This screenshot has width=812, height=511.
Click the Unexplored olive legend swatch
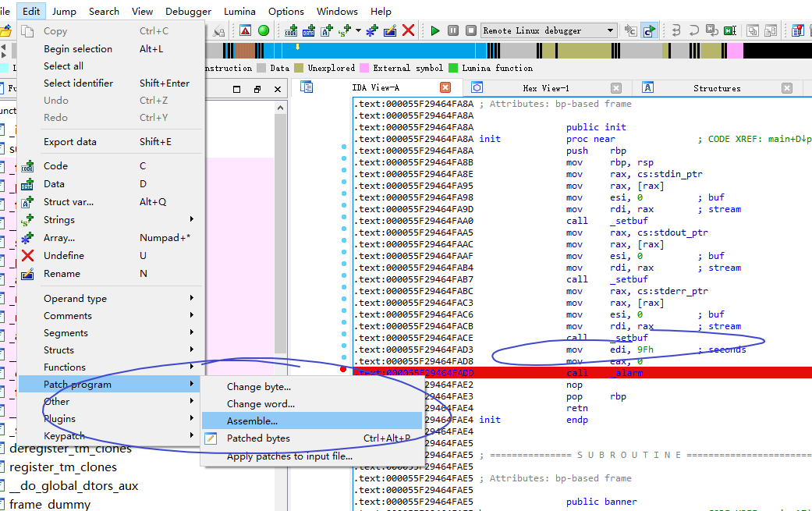click(298, 68)
